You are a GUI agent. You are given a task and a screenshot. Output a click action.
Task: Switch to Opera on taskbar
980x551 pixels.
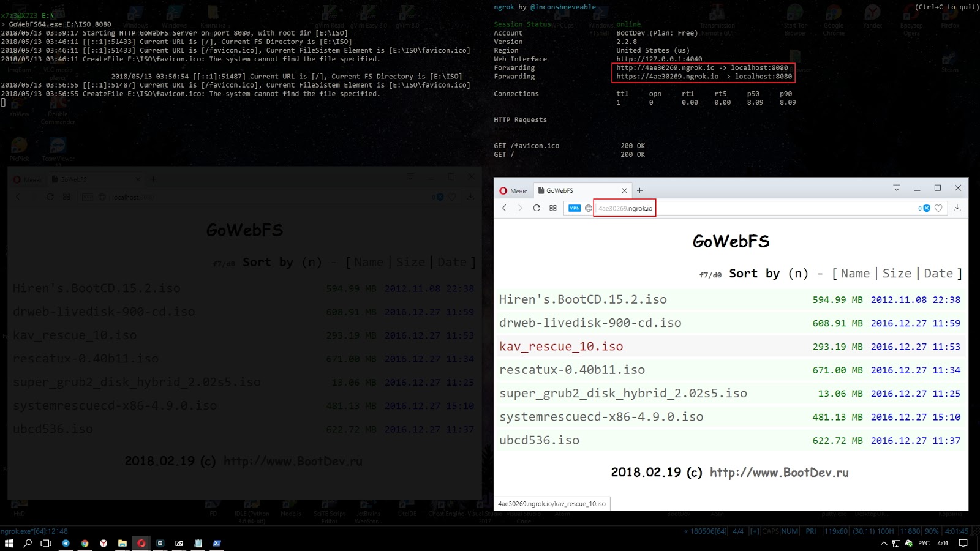point(141,543)
